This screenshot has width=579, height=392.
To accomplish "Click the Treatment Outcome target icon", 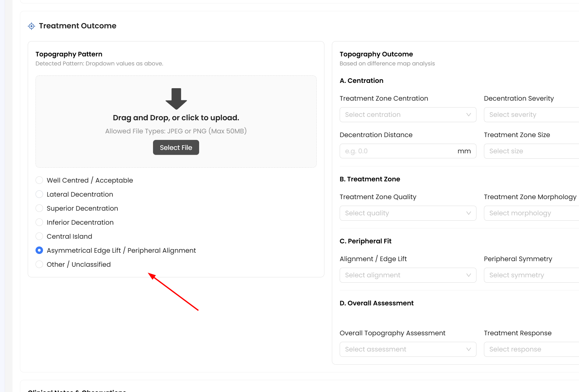I will pos(31,26).
